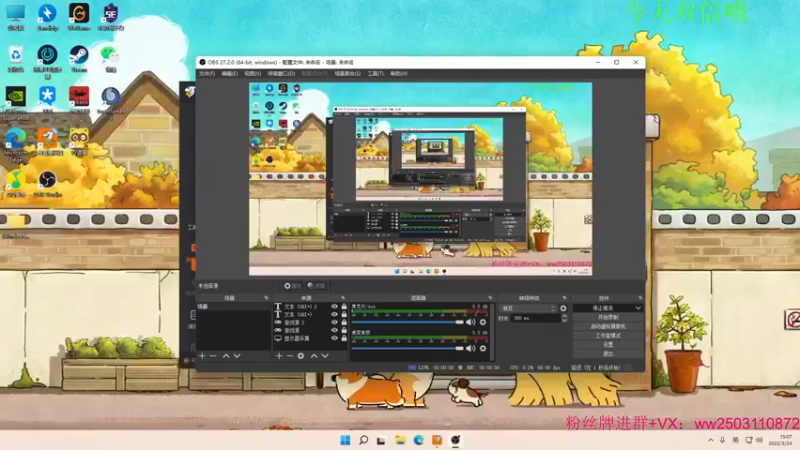Image resolution: width=800 pixels, height=450 pixels.
Task: Click the 工作室模式 button
Action: (608, 335)
